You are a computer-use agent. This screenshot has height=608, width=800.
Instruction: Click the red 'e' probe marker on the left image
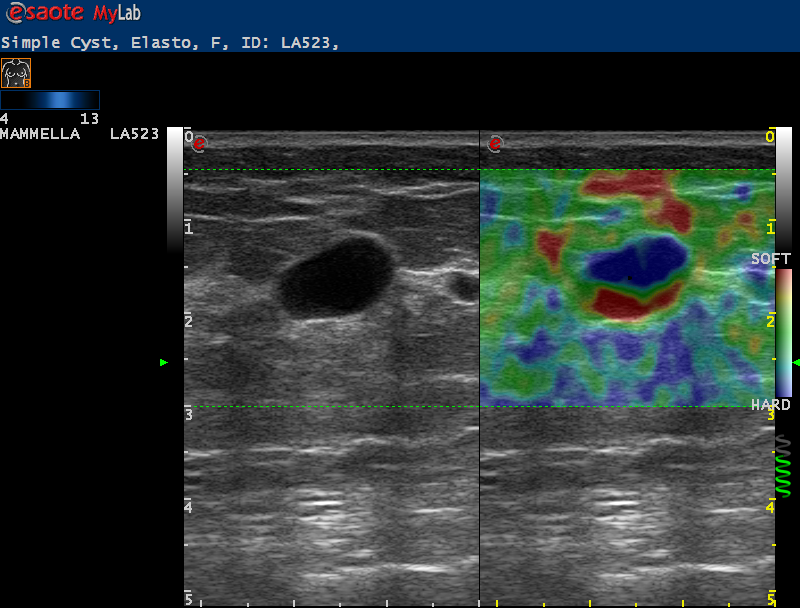[x=199, y=144]
